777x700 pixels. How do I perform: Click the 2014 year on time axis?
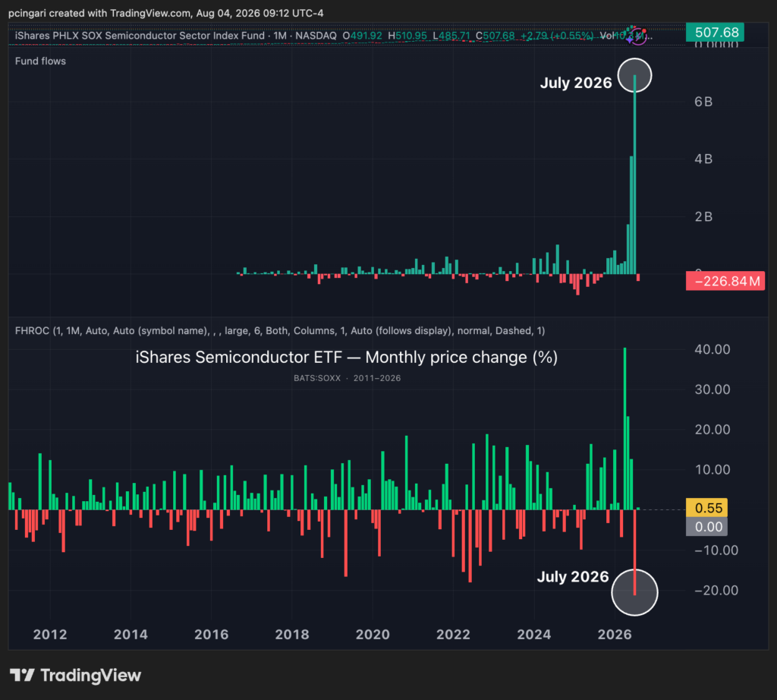click(131, 635)
